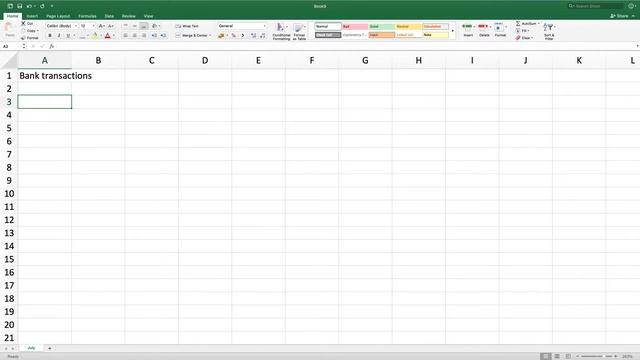This screenshot has height=360, width=640.
Task: Open the Data ribbon tab
Action: [109, 16]
